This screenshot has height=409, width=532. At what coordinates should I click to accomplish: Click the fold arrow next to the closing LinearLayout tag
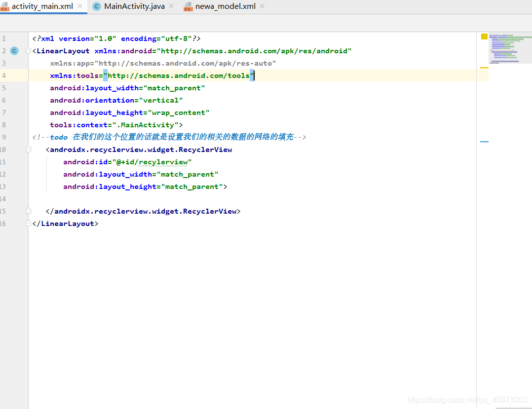[28, 223]
